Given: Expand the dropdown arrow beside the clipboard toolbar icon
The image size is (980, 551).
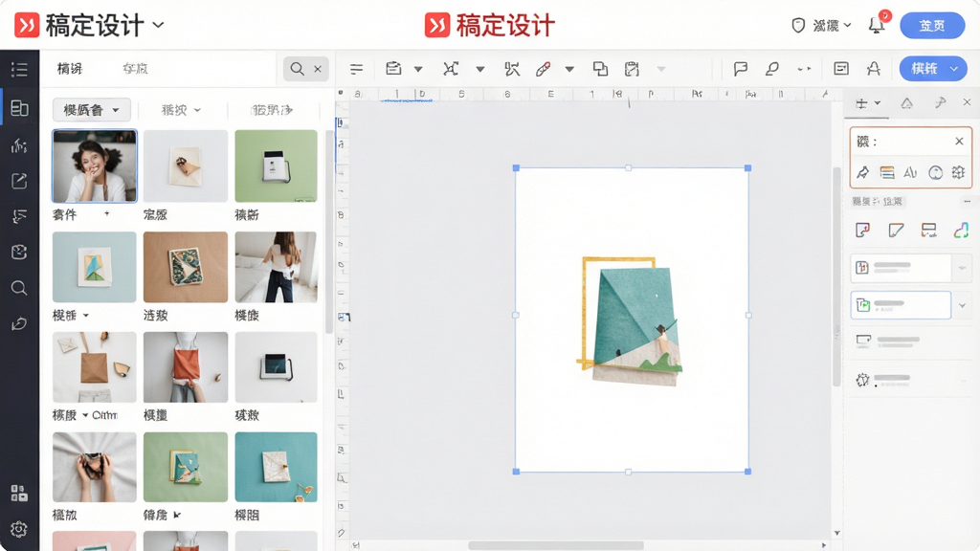Looking at the screenshot, I should (418, 69).
